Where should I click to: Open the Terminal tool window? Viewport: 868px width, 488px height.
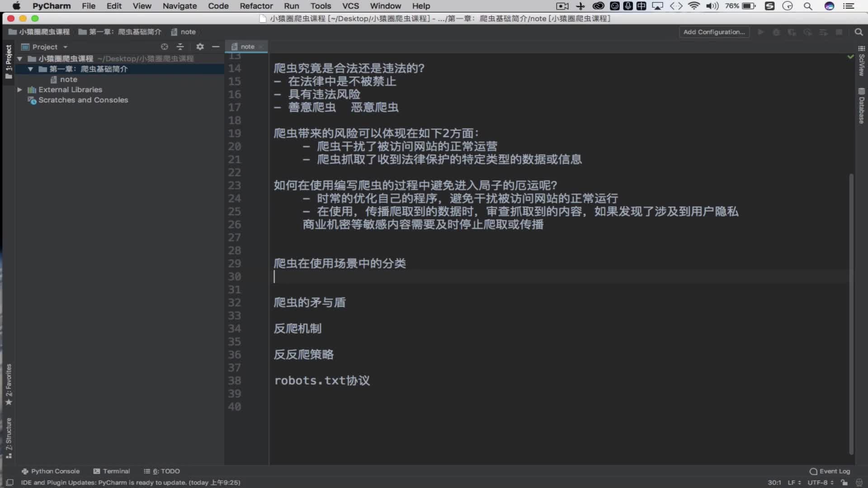(x=112, y=471)
